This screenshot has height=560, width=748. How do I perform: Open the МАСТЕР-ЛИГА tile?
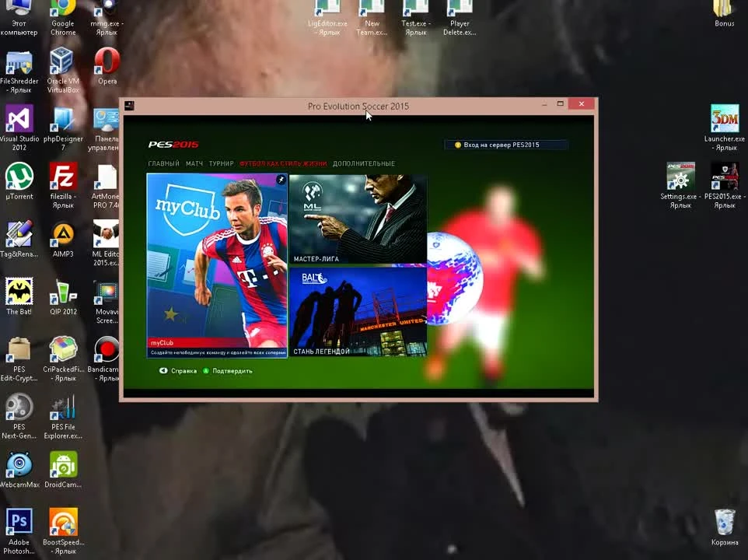click(358, 219)
